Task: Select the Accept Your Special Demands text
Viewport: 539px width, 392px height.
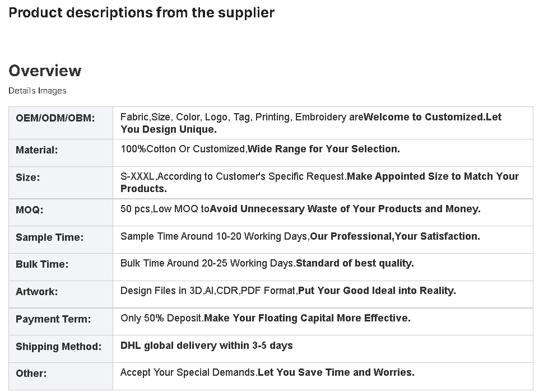Action: 188,372
